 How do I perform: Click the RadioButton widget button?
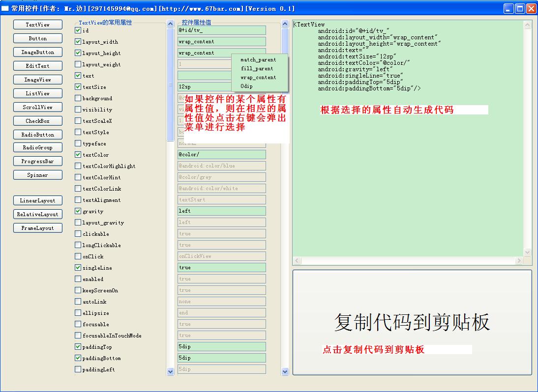(38, 135)
